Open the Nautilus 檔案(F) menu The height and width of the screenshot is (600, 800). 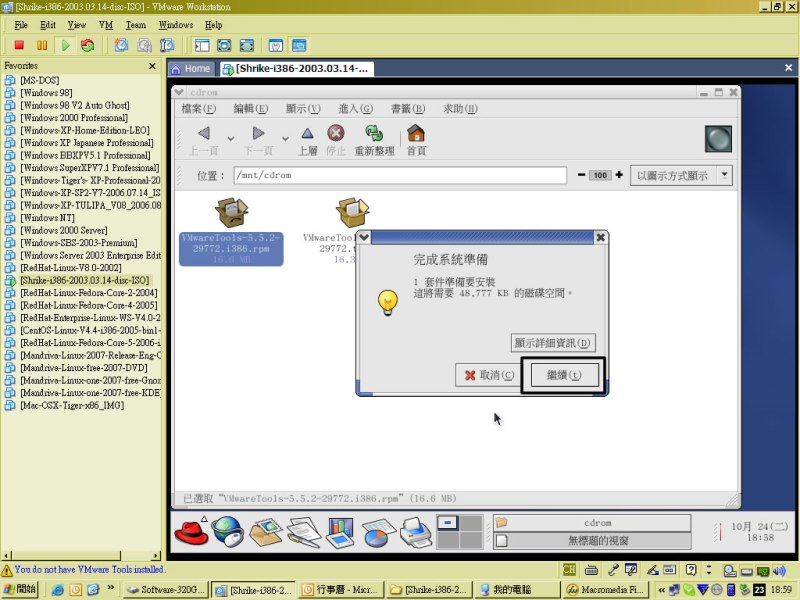click(x=198, y=109)
